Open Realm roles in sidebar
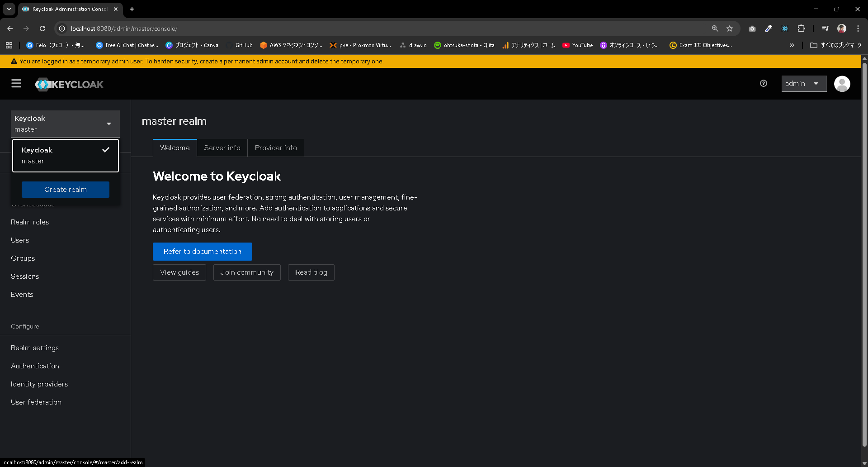The width and height of the screenshot is (868, 467). point(30,222)
